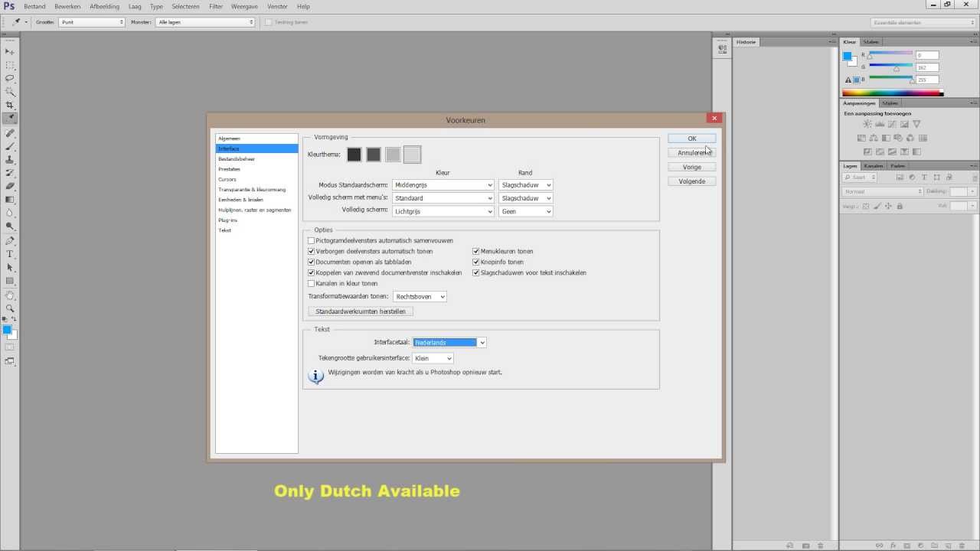Click the Screen Mode icon in toolbar
Screen dimensions: 980x551
pyautogui.click(x=10, y=360)
